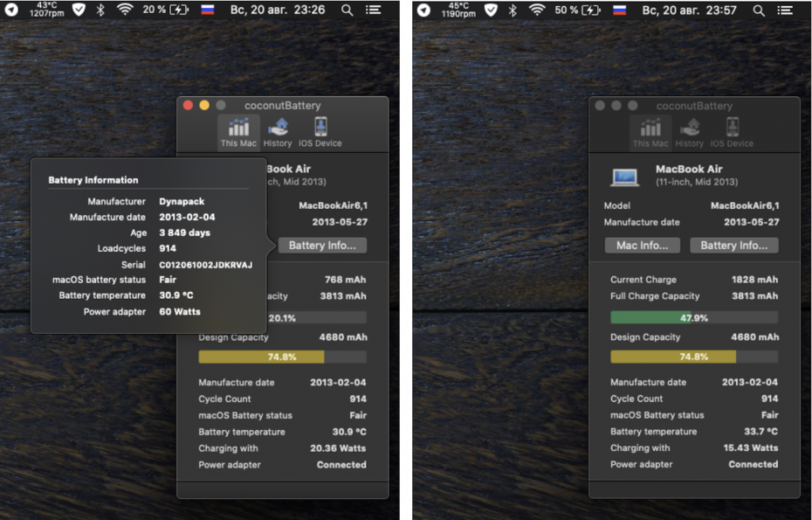The width and height of the screenshot is (812, 520).
Task: Click the coconutBattery title of the active window
Action: click(x=282, y=105)
